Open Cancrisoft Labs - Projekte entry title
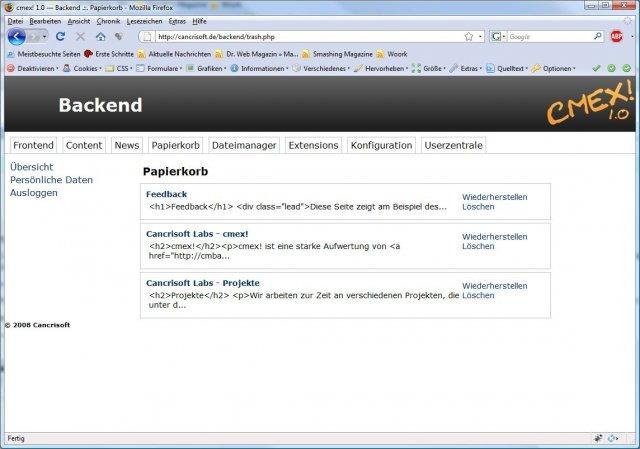 point(203,283)
